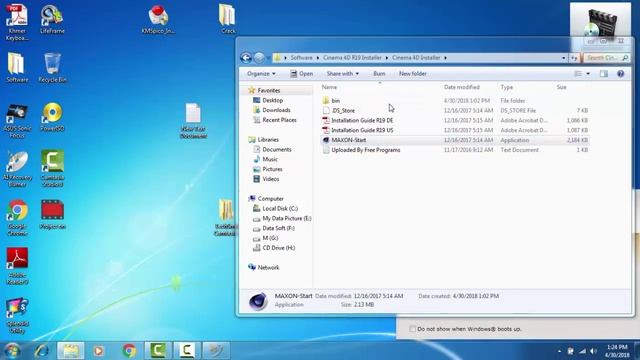
Task: Click the taskbar clock and date
Action: pyautogui.click(x=617, y=351)
